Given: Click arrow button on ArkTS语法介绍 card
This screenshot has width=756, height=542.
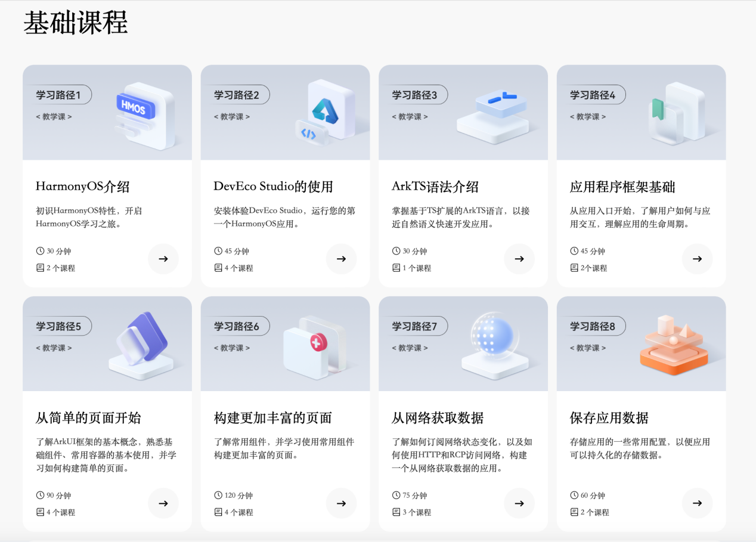Looking at the screenshot, I should pos(519,259).
